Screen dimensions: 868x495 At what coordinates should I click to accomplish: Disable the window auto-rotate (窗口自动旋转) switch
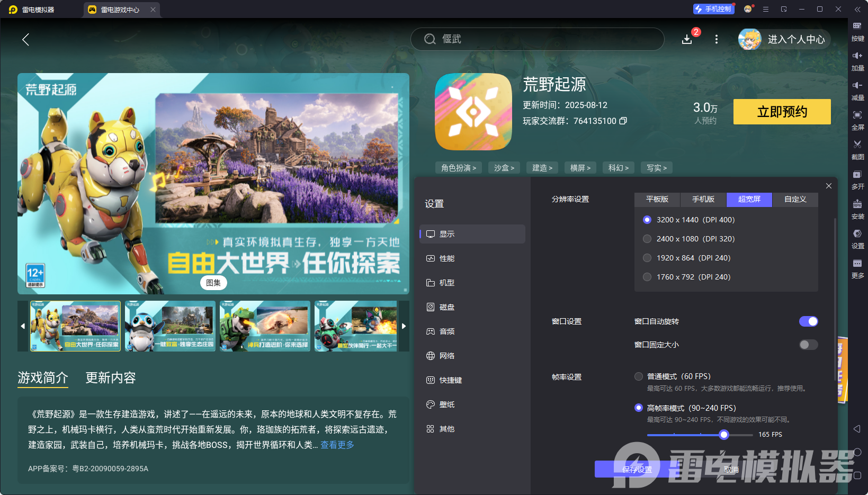[808, 321]
